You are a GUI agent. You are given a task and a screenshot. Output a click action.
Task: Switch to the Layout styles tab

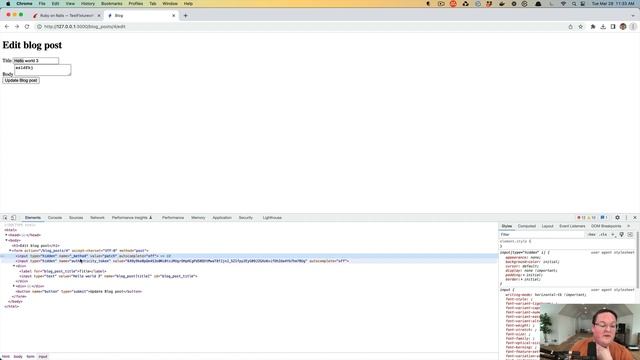547,226
